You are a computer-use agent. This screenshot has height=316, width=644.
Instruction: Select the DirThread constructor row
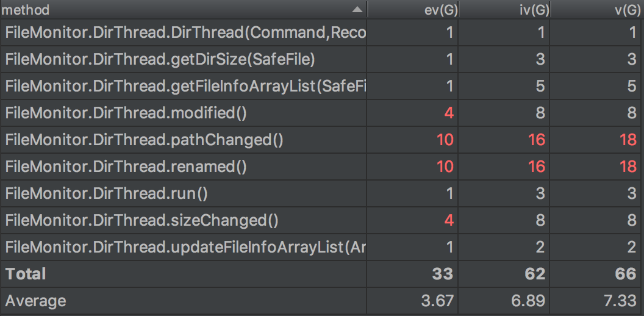(x=185, y=32)
